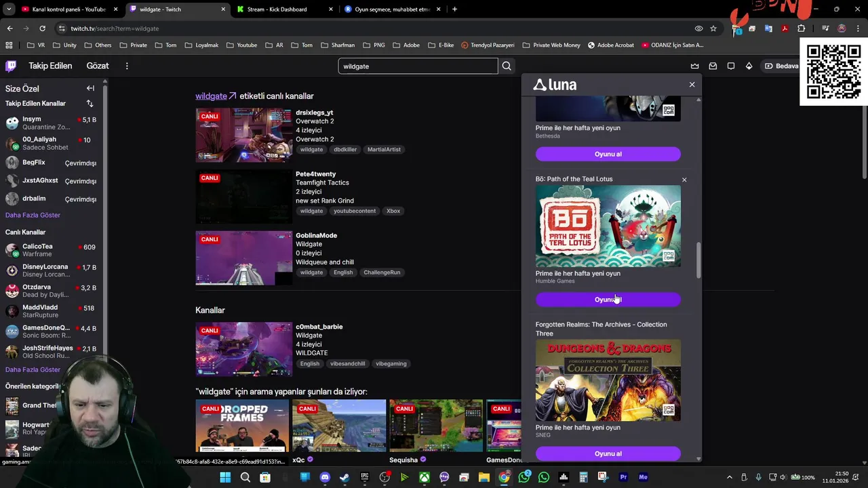Click the Bedava button in top bar
Image resolution: width=868 pixels, height=488 pixels.
tap(781, 66)
